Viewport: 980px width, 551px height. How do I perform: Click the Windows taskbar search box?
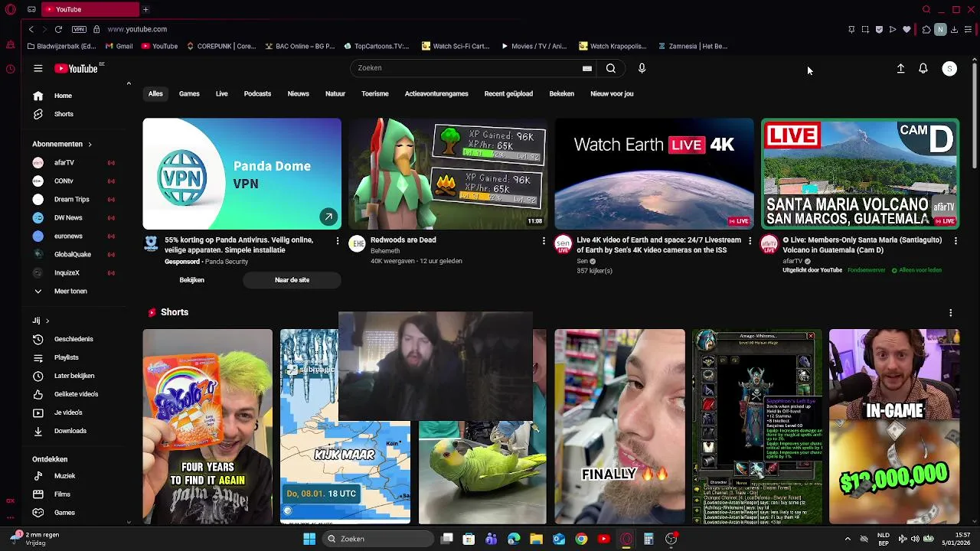pos(378,539)
